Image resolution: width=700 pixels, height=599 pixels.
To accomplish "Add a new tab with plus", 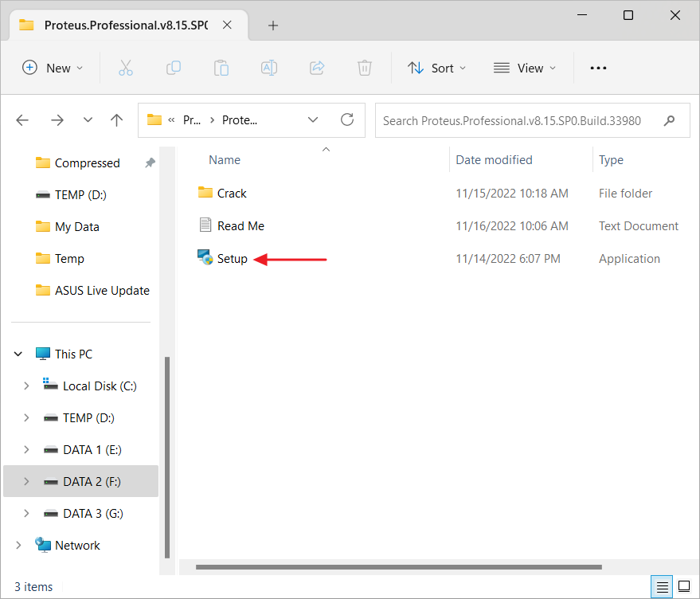I will (x=273, y=25).
